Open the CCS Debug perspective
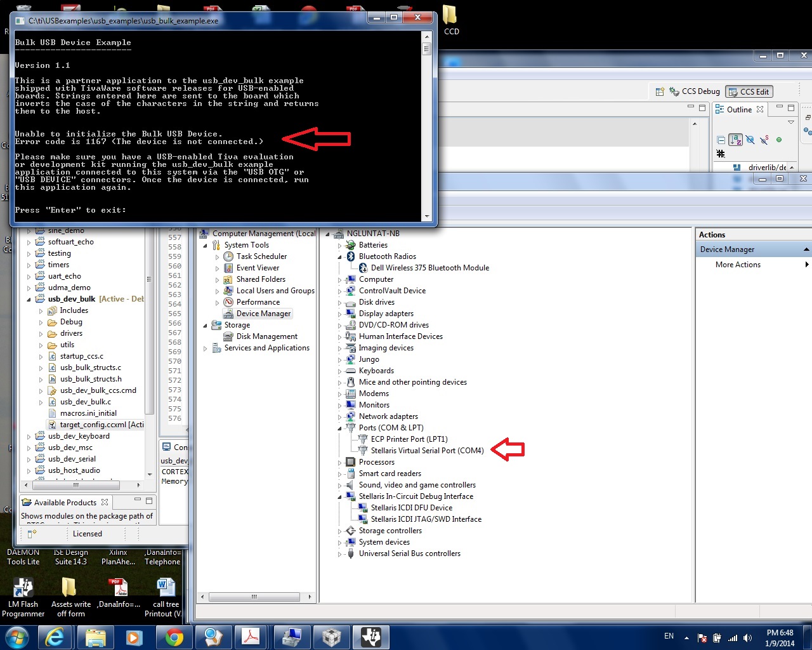This screenshot has height=650, width=812. 695,91
